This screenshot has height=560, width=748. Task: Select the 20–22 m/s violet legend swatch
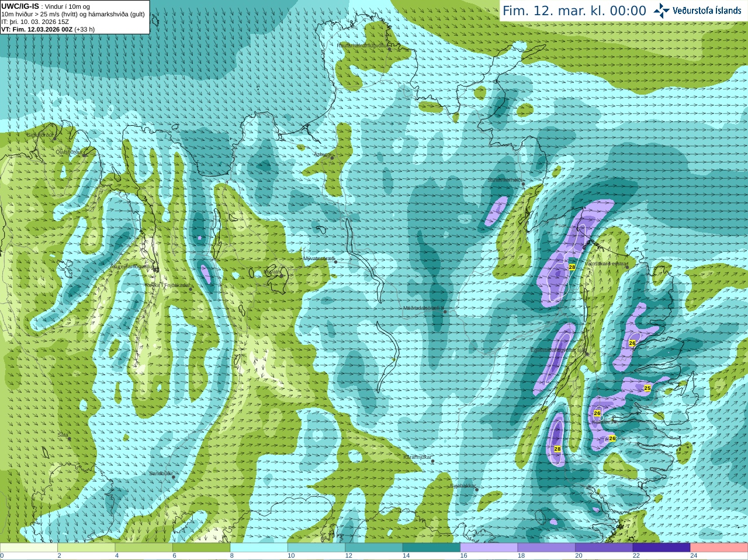[604, 547]
